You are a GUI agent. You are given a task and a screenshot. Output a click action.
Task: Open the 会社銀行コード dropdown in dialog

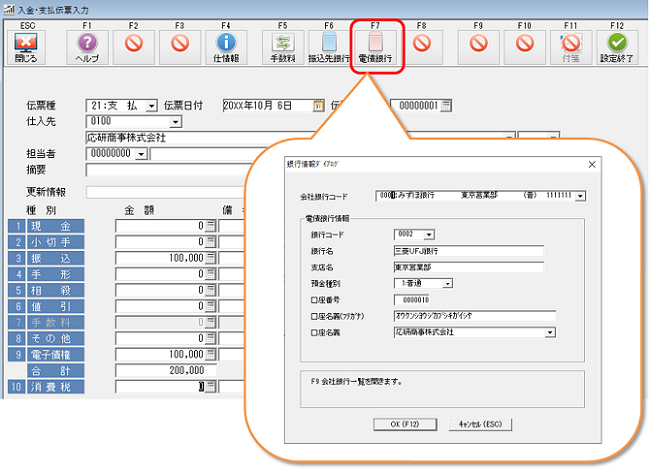pos(581,196)
